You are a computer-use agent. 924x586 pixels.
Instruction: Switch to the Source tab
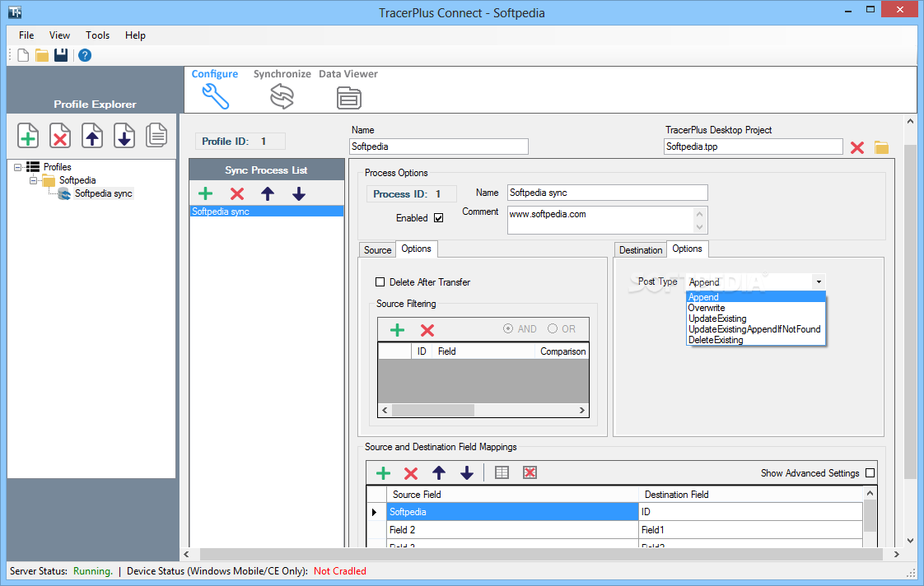tap(377, 250)
